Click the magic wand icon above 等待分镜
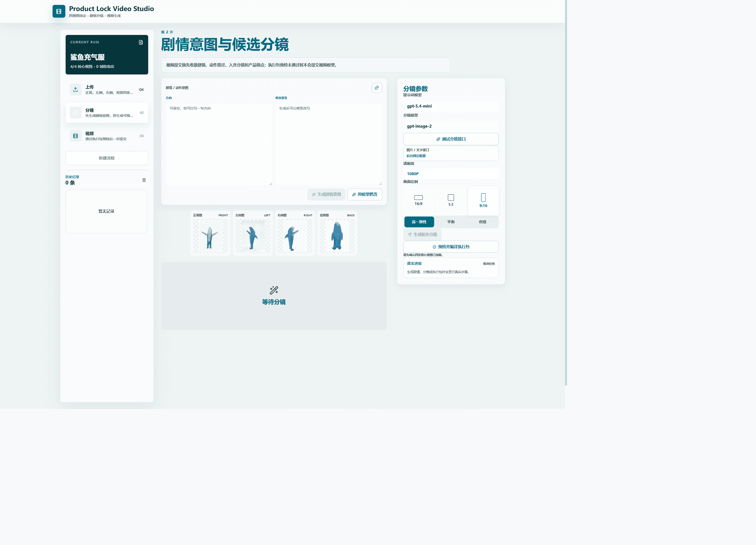This screenshot has height=545, width=756. [274, 290]
